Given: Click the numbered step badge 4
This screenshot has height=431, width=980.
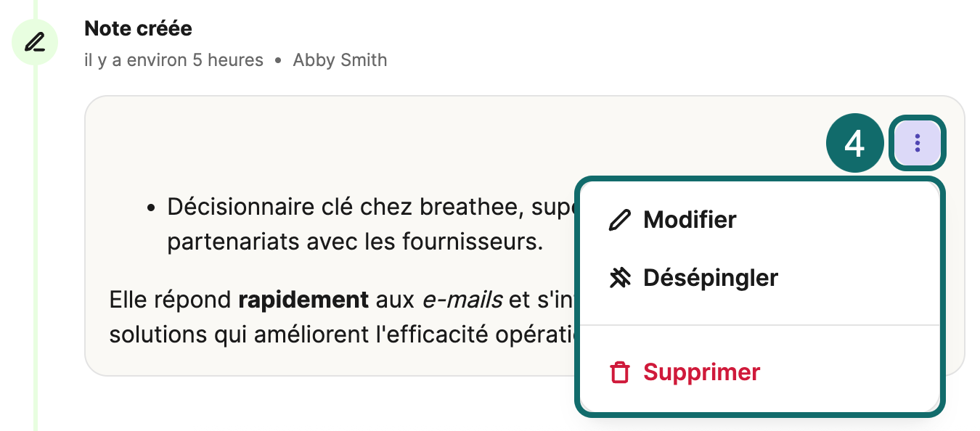Looking at the screenshot, I should 854,144.
